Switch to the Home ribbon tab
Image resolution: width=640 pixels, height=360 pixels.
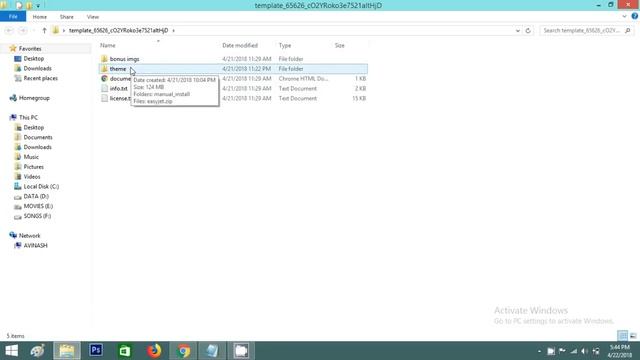pyautogui.click(x=40, y=17)
